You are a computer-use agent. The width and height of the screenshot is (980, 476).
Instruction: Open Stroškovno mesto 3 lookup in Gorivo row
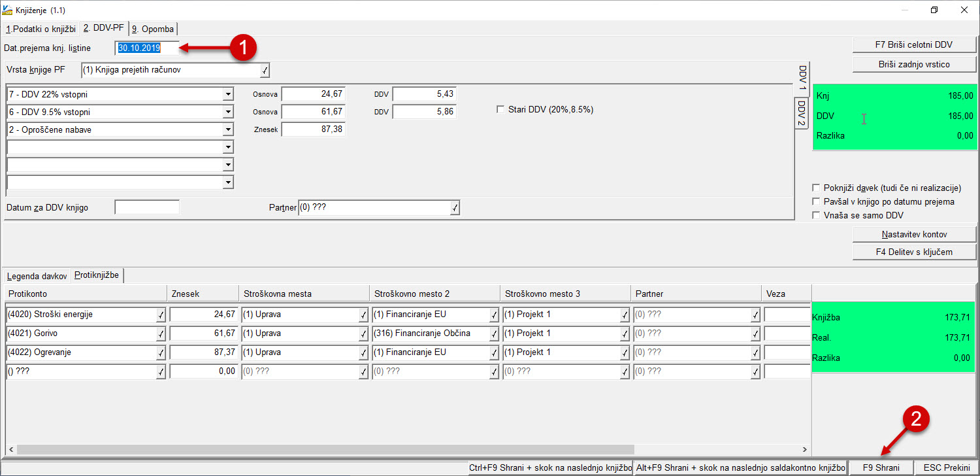coord(625,334)
